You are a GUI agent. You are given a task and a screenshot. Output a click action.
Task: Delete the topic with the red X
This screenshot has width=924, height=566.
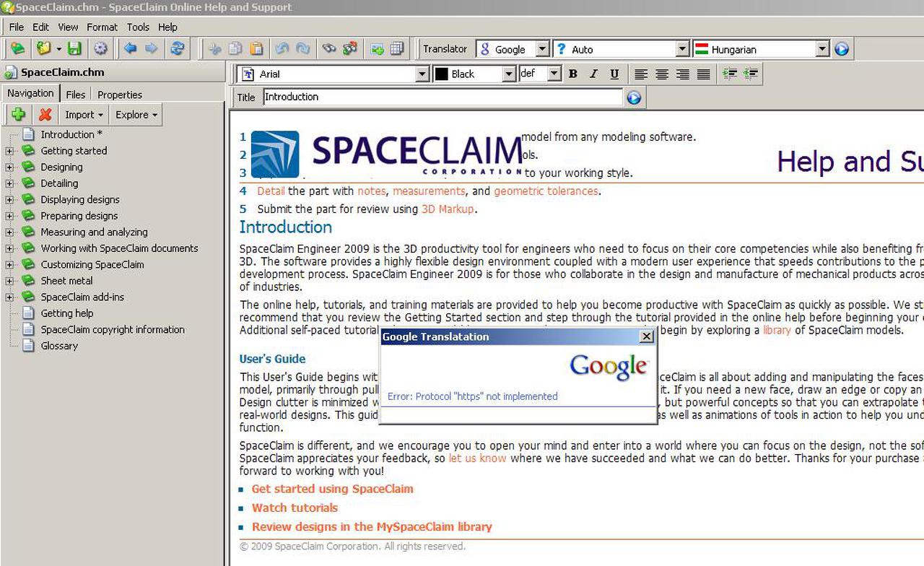45,114
